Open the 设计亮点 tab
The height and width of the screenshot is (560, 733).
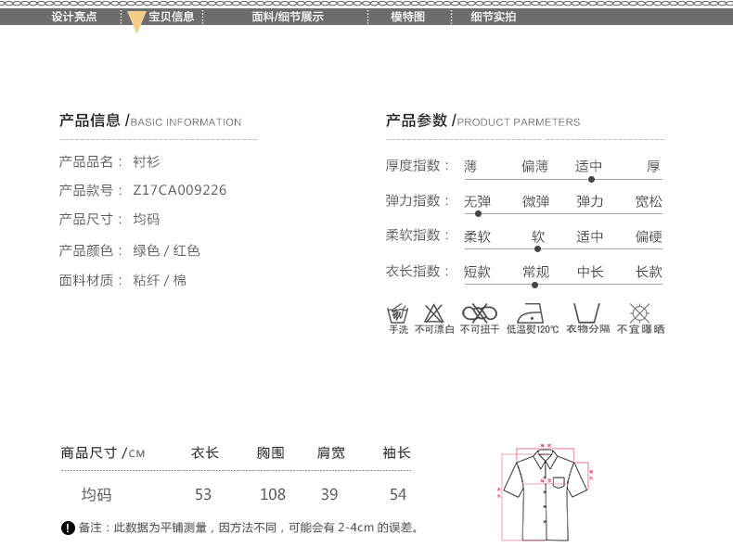tap(74, 17)
